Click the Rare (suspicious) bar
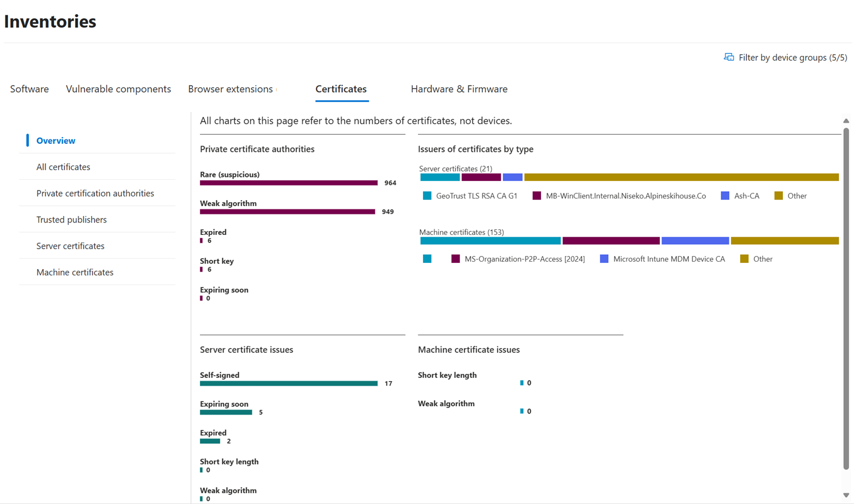Image resolution: width=854 pixels, height=504 pixels. [x=289, y=183]
